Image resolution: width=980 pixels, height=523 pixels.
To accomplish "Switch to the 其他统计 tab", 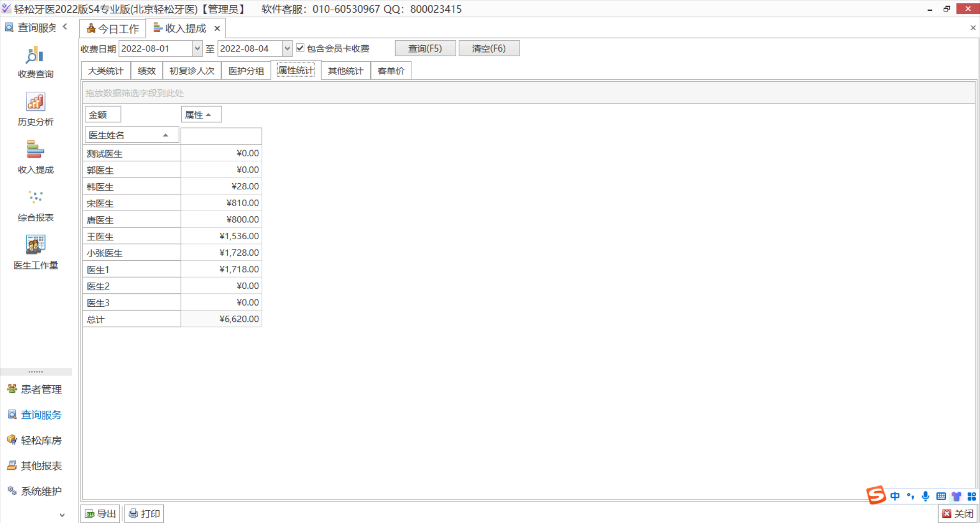I will pyautogui.click(x=346, y=71).
